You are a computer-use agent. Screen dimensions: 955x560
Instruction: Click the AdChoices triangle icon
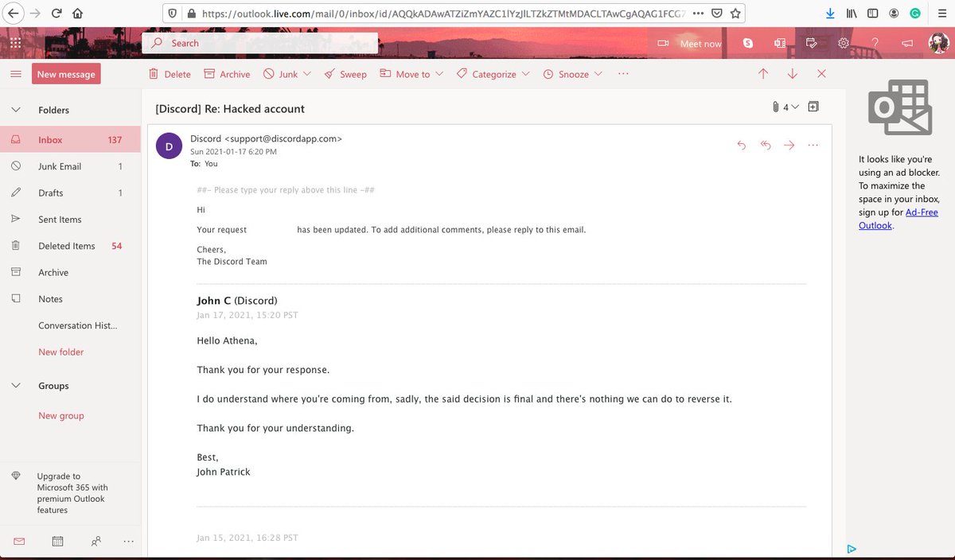(852, 549)
